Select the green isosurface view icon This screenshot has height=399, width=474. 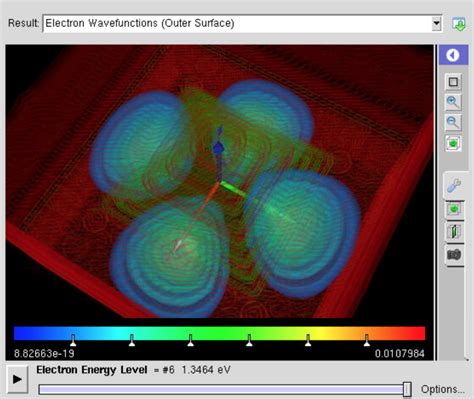pos(454,210)
